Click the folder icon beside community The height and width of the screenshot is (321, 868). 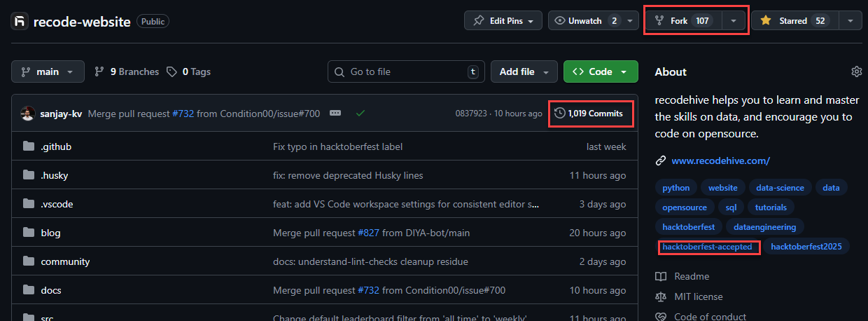tap(29, 261)
